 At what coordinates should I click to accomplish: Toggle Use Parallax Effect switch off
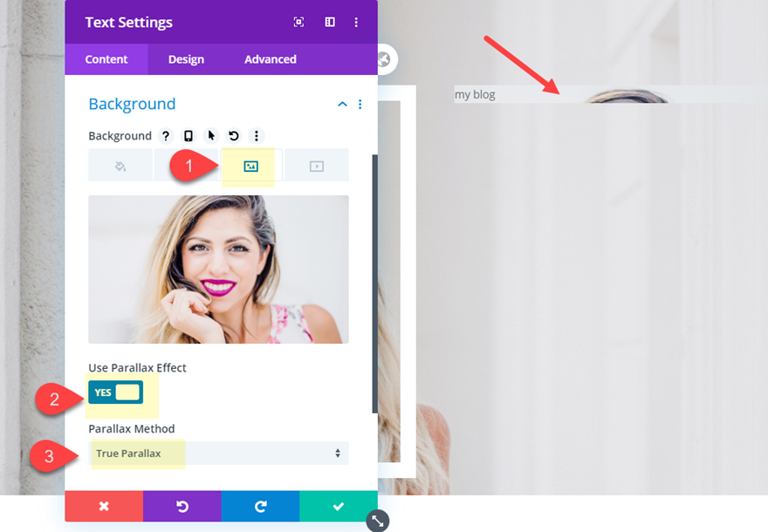click(x=116, y=392)
